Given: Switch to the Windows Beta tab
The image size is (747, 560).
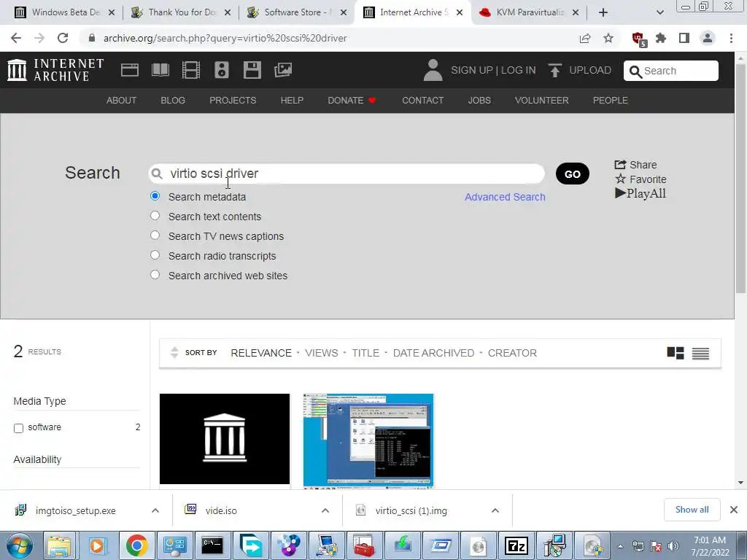Looking at the screenshot, I should [x=65, y=12].
